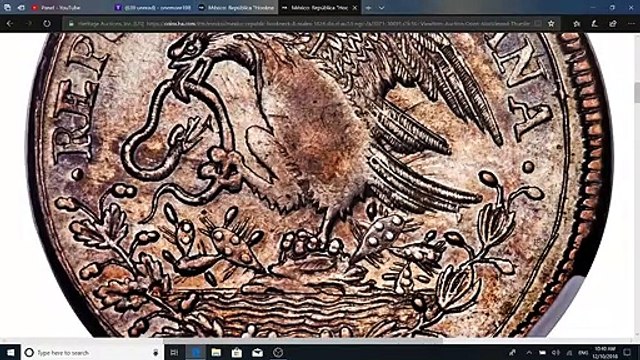View site security lock info

tap(72, 24)
